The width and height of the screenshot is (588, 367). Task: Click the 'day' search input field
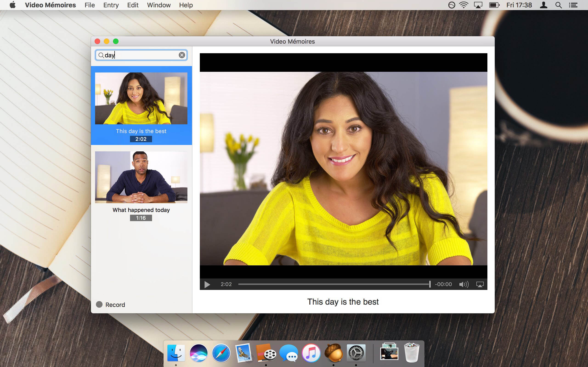tap(143, 55)
